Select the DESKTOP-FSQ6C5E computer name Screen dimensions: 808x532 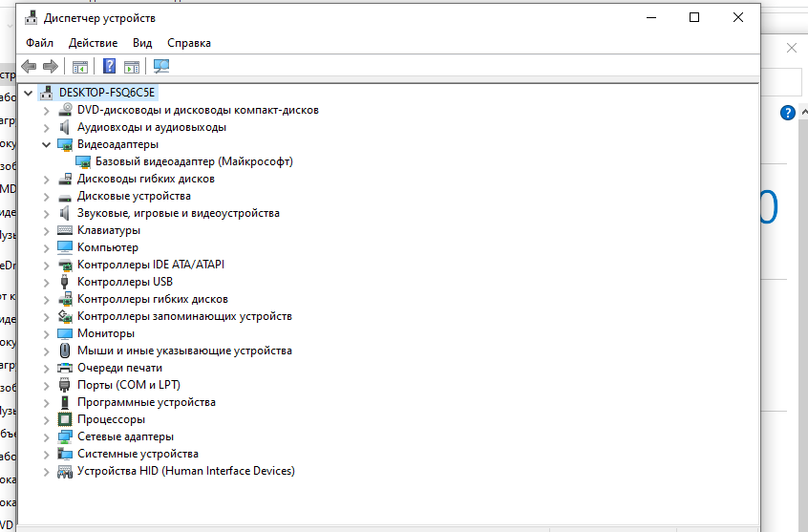pos(107,93)
